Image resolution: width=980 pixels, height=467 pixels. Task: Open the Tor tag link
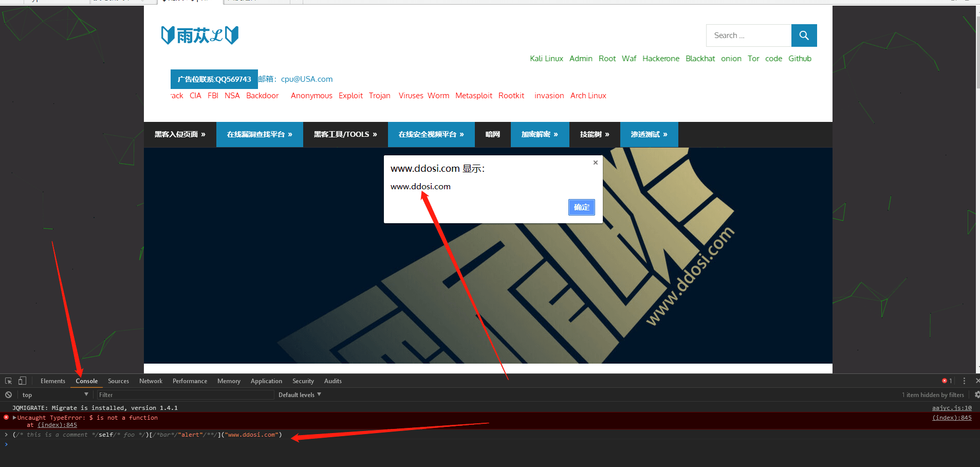pos(753,59)
